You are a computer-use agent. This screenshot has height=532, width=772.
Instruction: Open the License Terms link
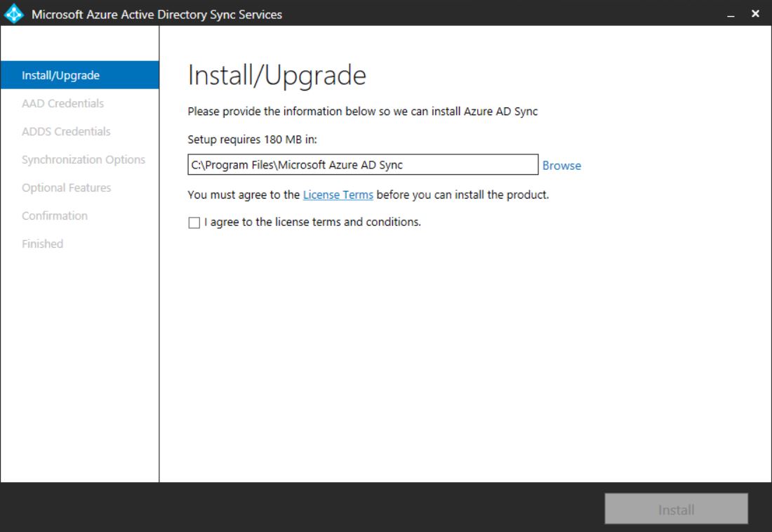click(x=338, y=195)
